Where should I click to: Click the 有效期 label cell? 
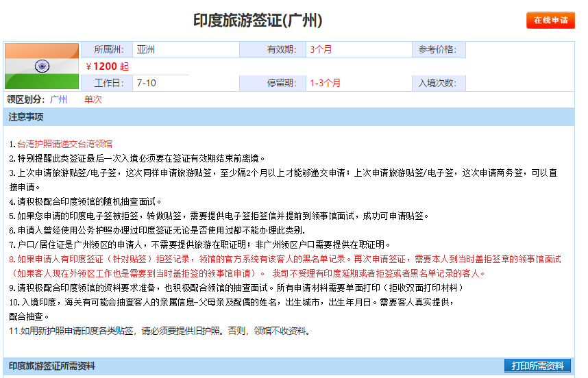[273, 50]
